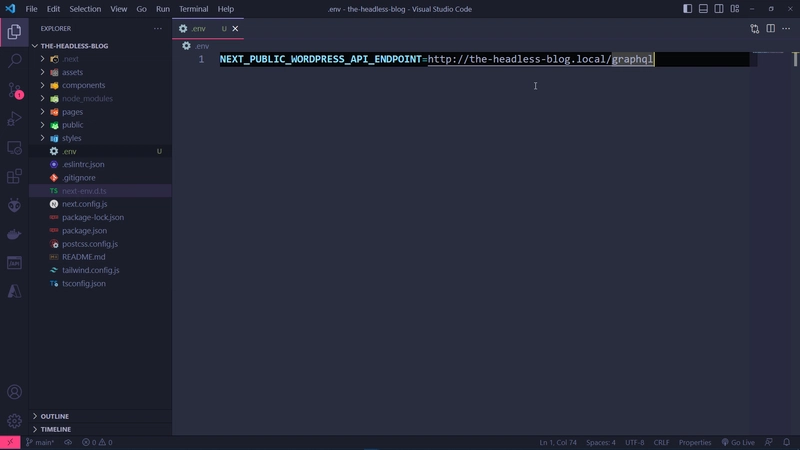Open package.json file
This screenshot has width=800, height=450.
[100, 231]
